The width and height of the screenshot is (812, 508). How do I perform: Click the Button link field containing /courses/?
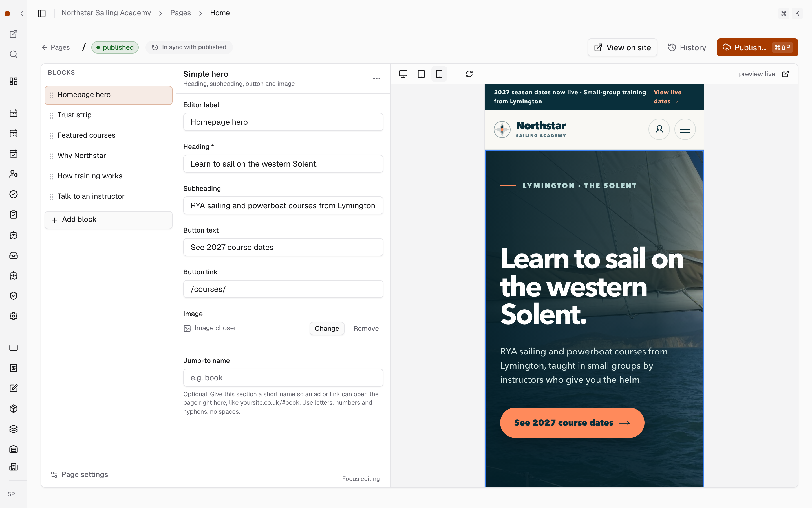click(283, 289)
